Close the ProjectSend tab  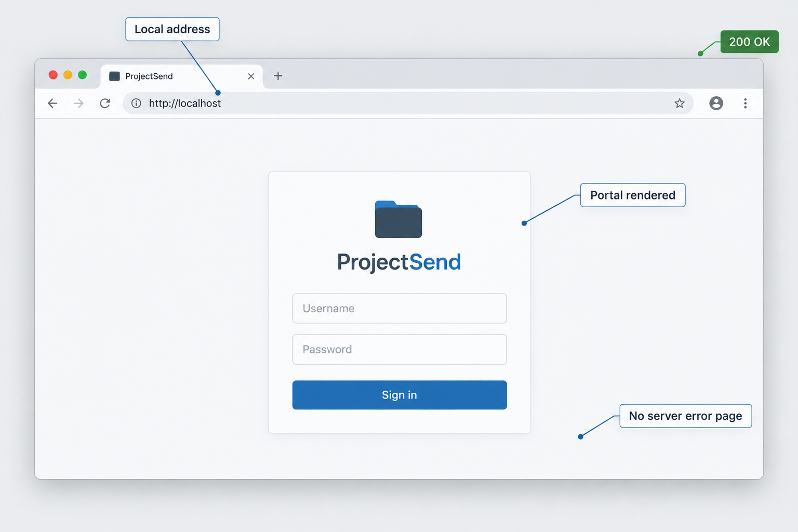tap(251, 76)
